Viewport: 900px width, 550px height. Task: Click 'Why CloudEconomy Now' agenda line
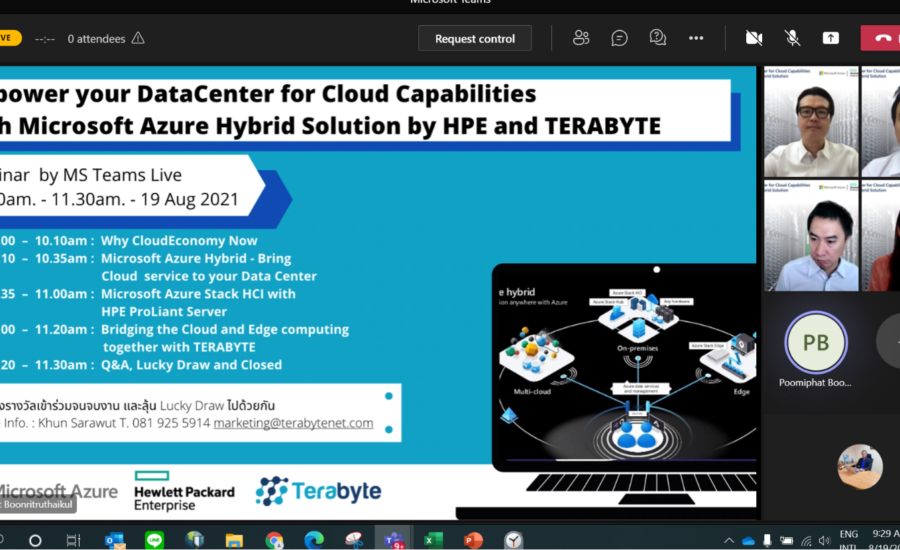pos(179,241)
